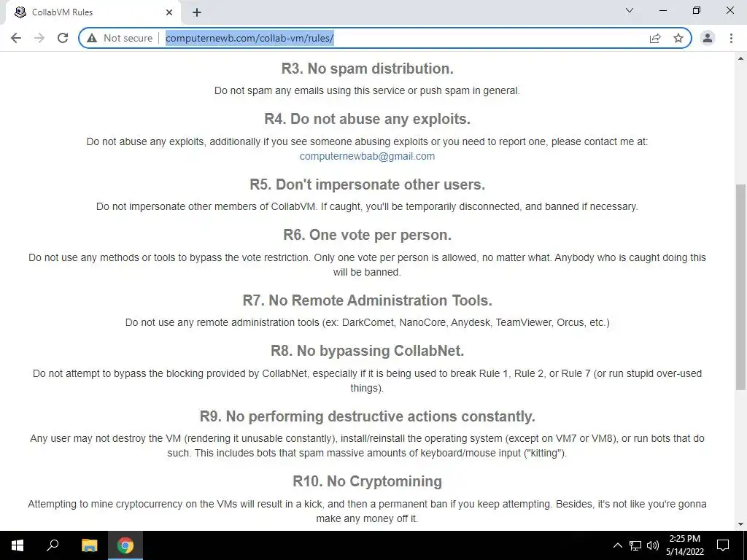The height and width of the screenshot is (560, 747).
Task: Reload the CollabVM Rules page
Action: coord(63,38)
